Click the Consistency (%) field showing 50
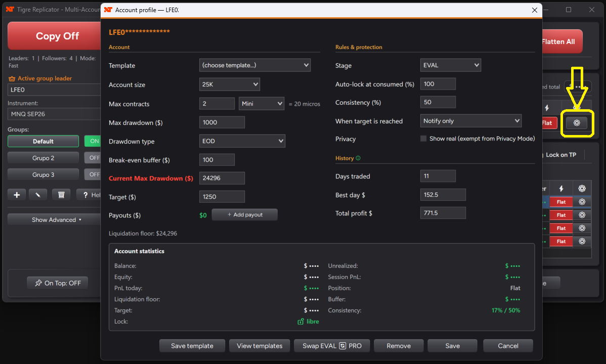 [438, 102]
